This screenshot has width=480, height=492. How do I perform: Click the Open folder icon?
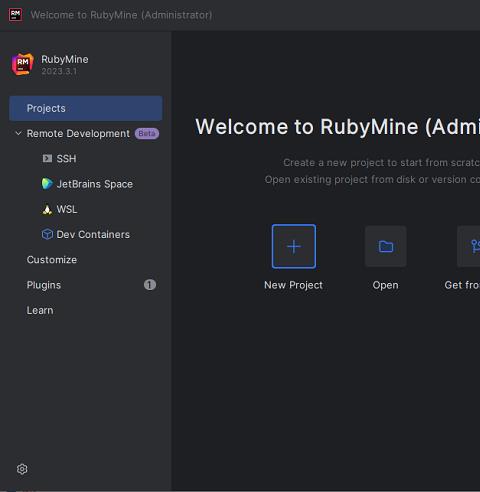click(386, 246)
